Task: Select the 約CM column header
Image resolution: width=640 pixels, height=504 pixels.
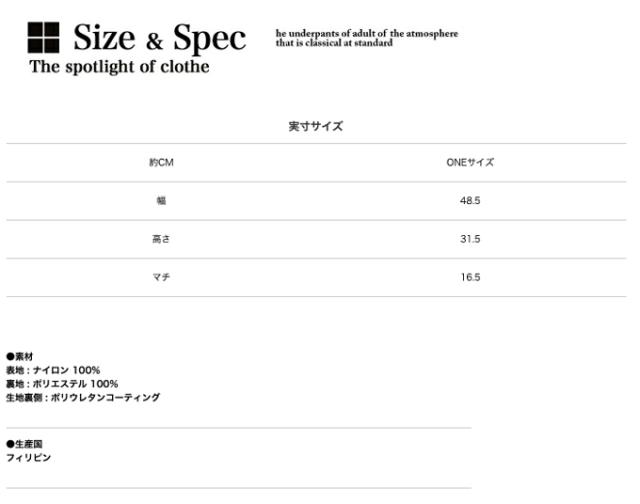Action: 161,162
